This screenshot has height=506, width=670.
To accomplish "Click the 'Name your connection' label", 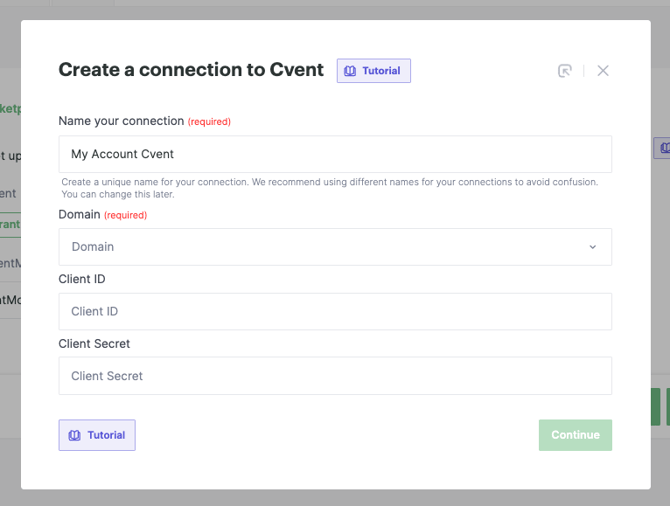I will tap(121, 121).
